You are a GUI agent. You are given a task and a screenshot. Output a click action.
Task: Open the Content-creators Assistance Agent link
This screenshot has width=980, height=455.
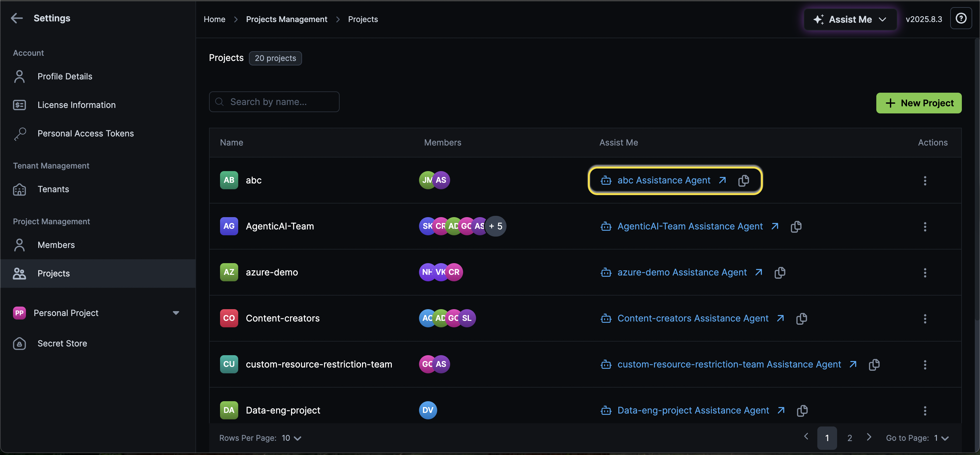pos(693,319)
